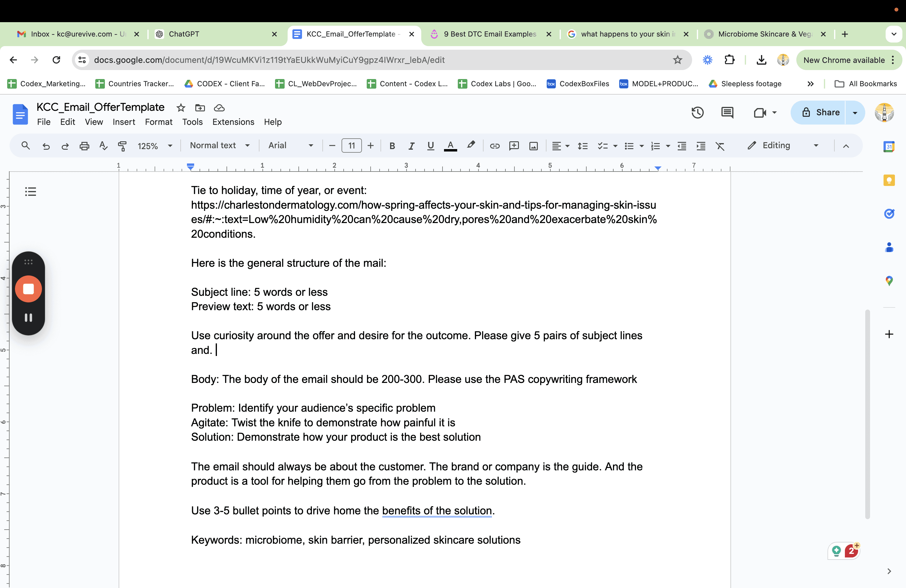
Task: Pause the screen recording
Action: (x=28, y=318)
